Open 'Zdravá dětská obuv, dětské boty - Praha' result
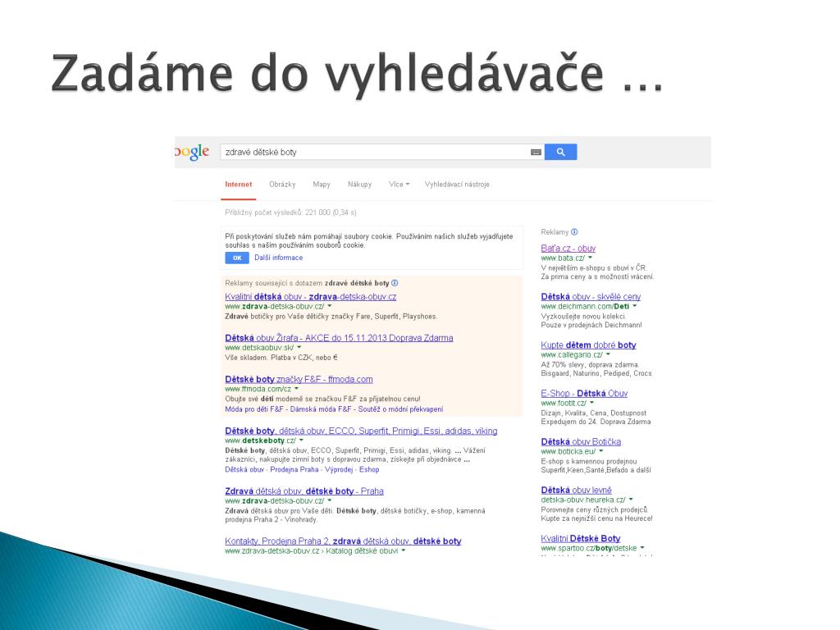This screenshot has height=630, width=840. pyautogui.click(x=304, y=491)
